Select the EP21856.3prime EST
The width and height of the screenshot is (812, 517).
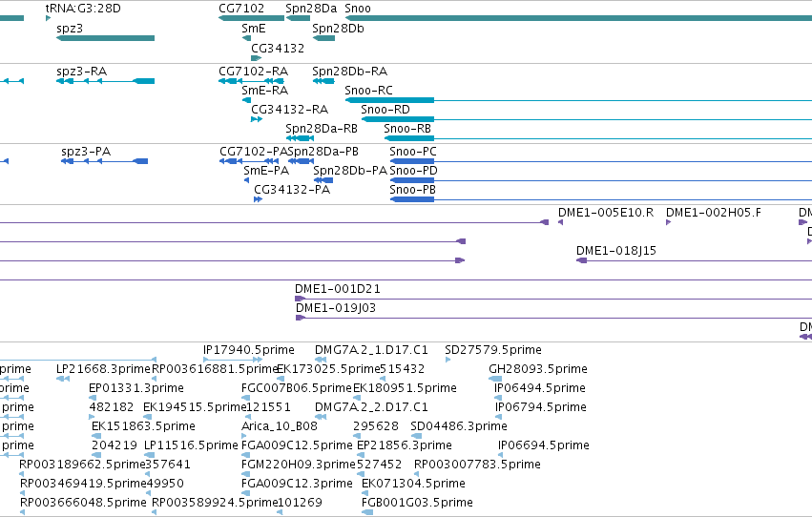pyautogui.click(x=360, y=455)
